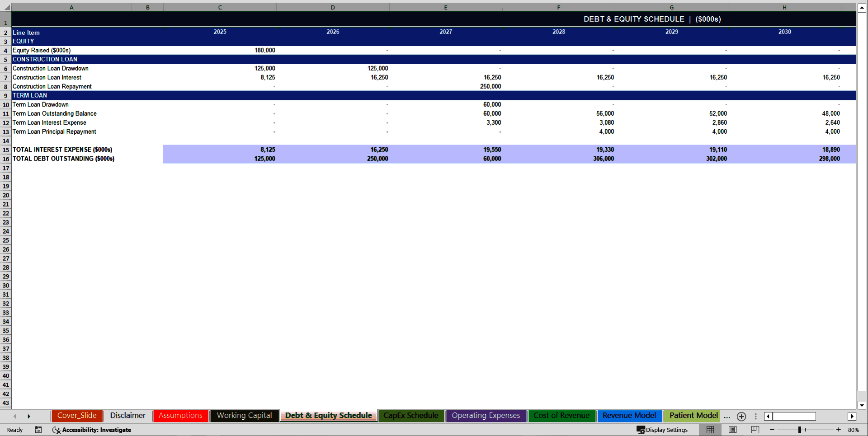Viewport: 868px width, 436px height.
Task: Switch to Normal view icon
Action: click(x=710, y=430)
